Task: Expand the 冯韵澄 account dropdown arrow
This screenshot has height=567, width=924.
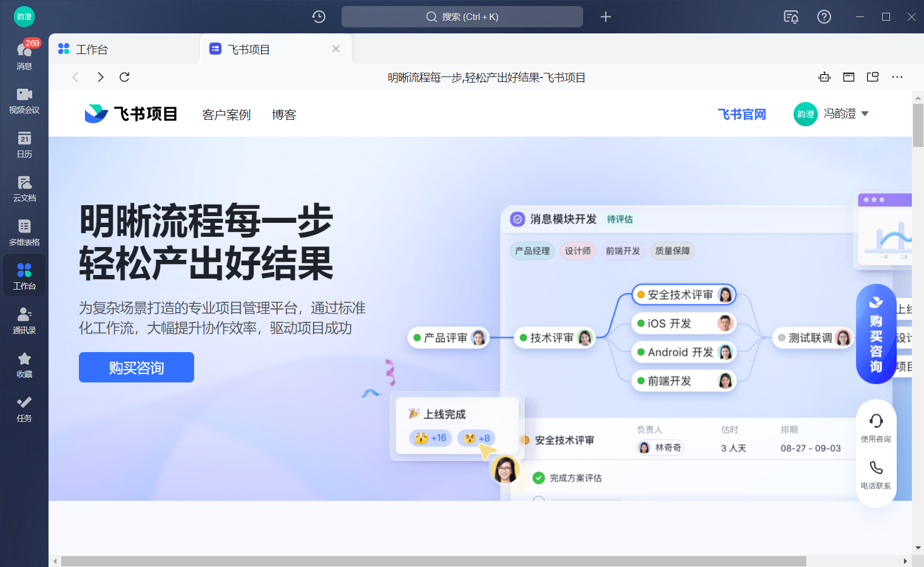Action: (x=865, y=114)
